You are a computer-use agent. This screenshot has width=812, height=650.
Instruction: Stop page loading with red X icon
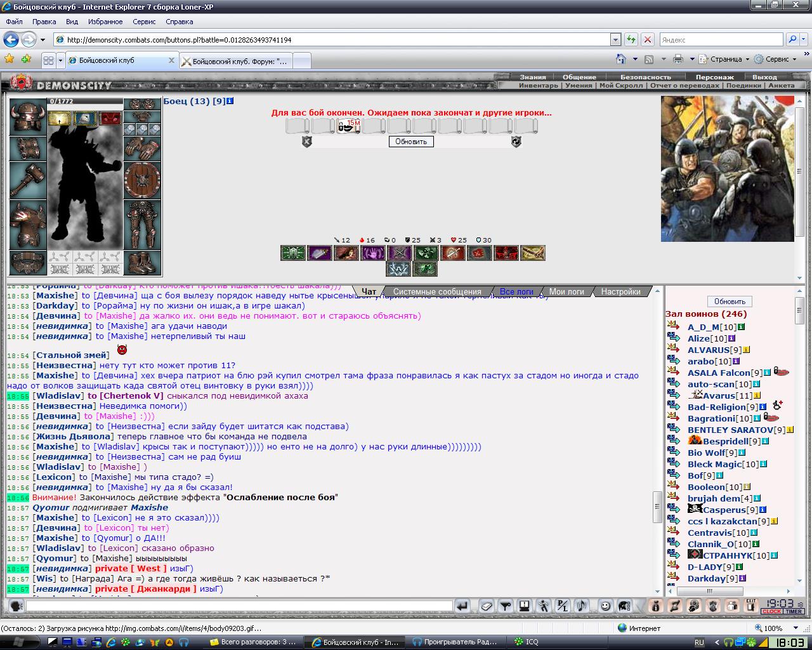648,39
